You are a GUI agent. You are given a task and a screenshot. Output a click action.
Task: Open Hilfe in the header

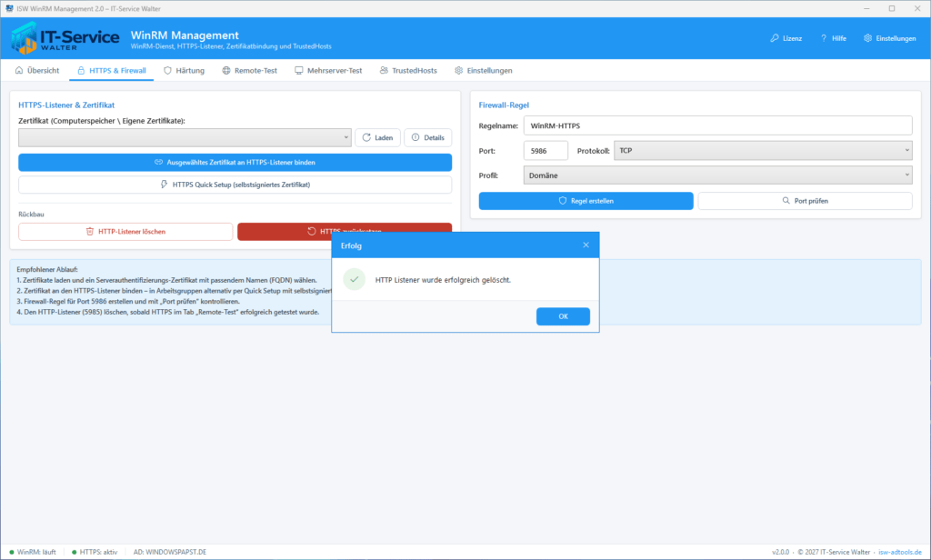pos(834,38)
